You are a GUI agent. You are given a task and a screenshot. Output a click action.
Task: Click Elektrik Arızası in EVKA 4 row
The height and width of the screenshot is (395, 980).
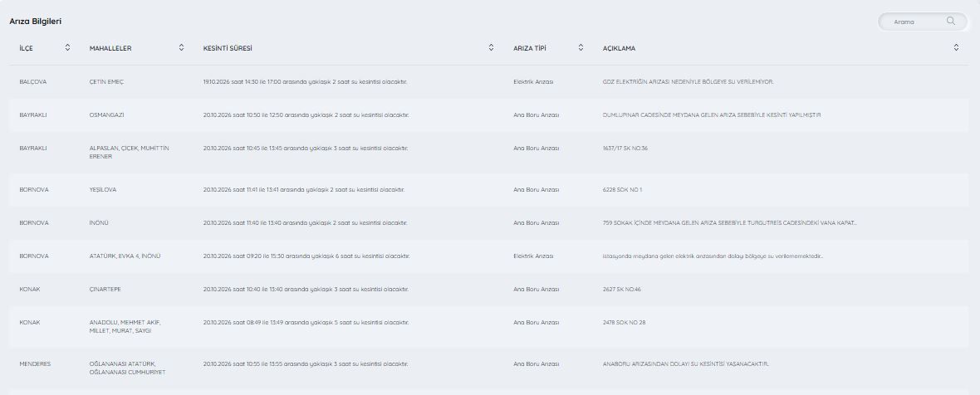click(533, 256)
